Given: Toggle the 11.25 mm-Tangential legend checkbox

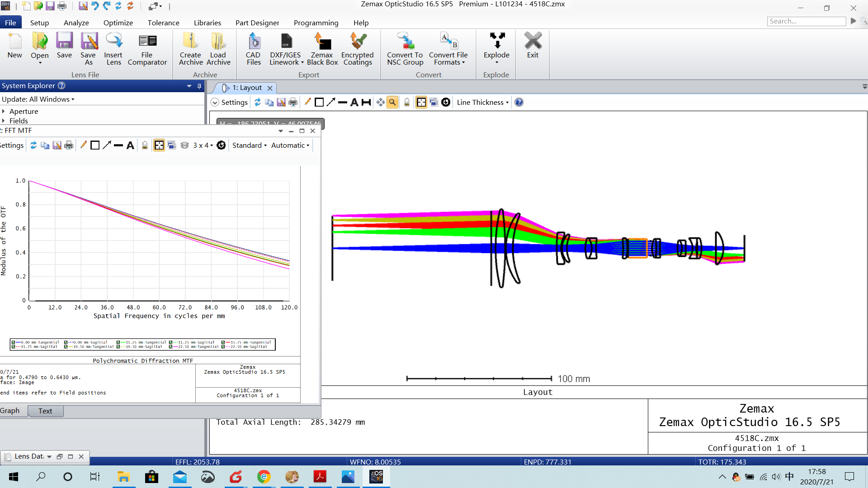Looking at the screenshot, I should [x=118, y=343].
